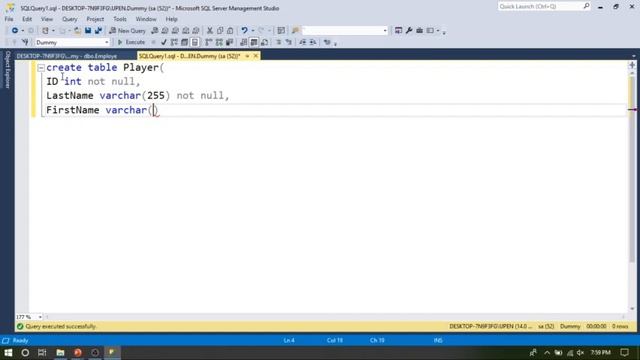This screenshot has height=360, width=640.
Task: Increase the line indent
Action: pos(313,42)
